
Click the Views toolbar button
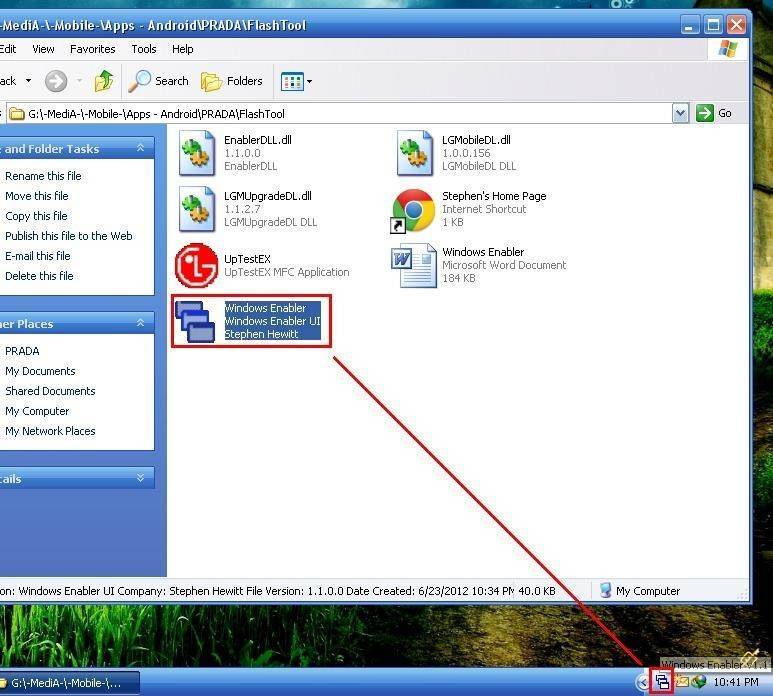292,81
